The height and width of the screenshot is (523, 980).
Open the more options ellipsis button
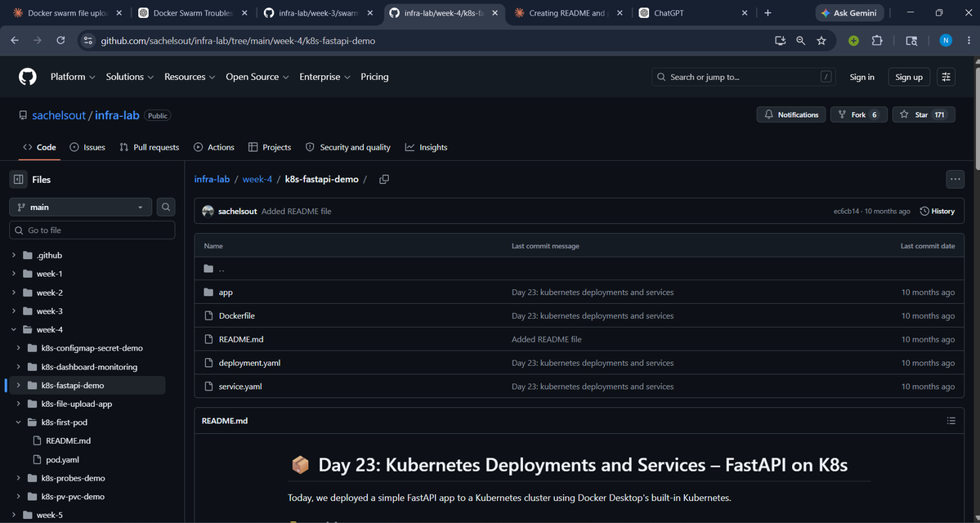tap(955, 179)
